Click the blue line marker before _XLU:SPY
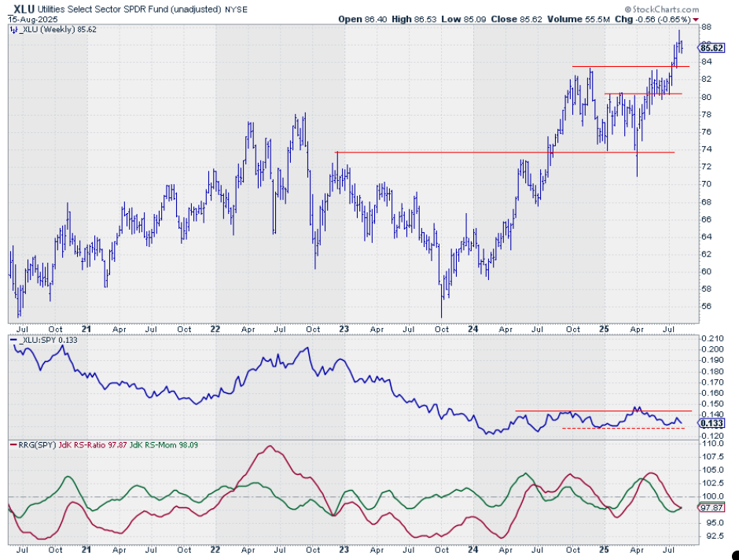739x560 pixels. click(x=13, y=338)
